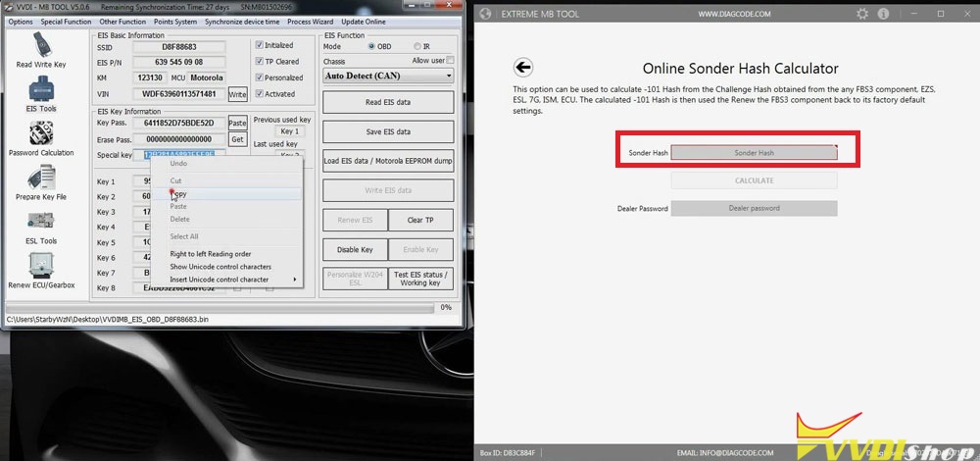This screenshot has height=461, width=980.
Task: Select OBD mode radio button
Action: (371, 46)
